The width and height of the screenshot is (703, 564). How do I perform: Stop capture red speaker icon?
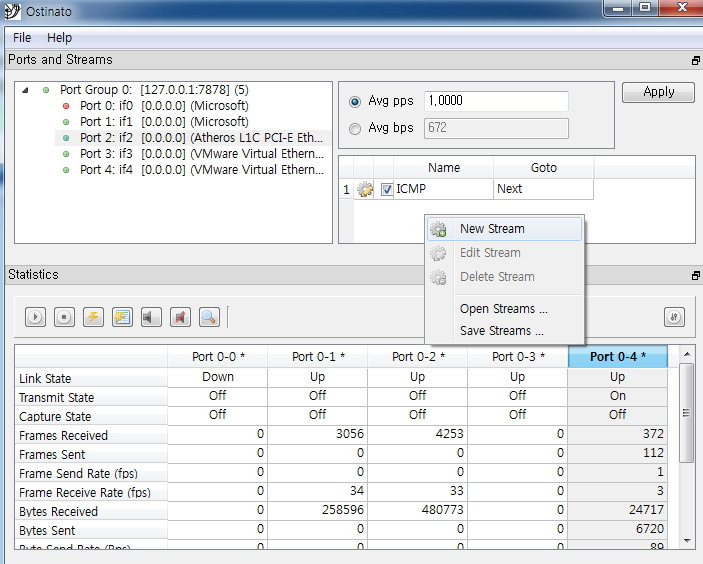coord(180,317)
